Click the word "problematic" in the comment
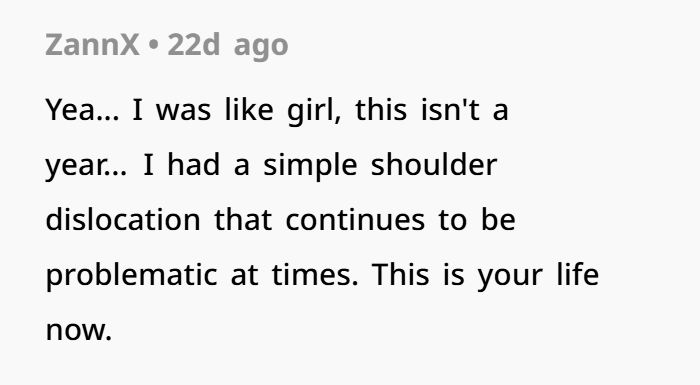The image size is (700, 385). (x=132, y=276)
